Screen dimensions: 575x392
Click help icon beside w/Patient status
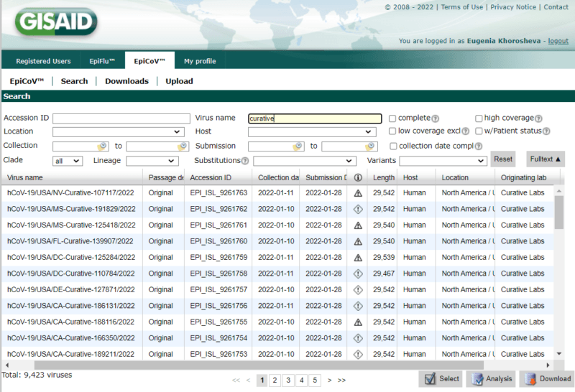tap(547, 131)
